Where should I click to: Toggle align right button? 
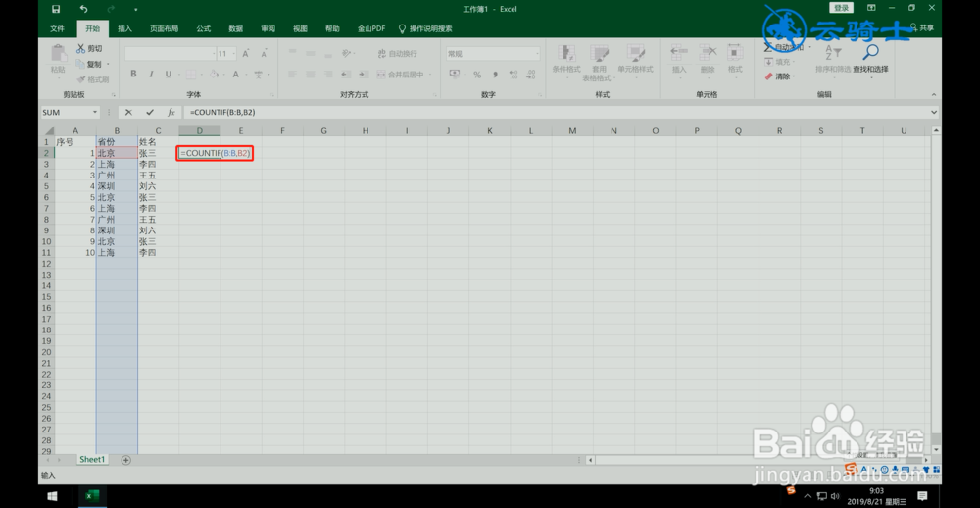327,75
